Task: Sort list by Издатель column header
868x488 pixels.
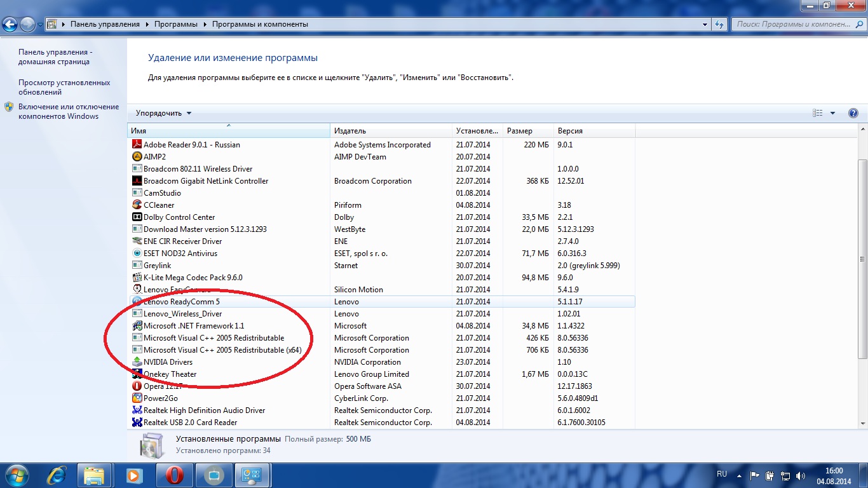Action: [350, 131]
